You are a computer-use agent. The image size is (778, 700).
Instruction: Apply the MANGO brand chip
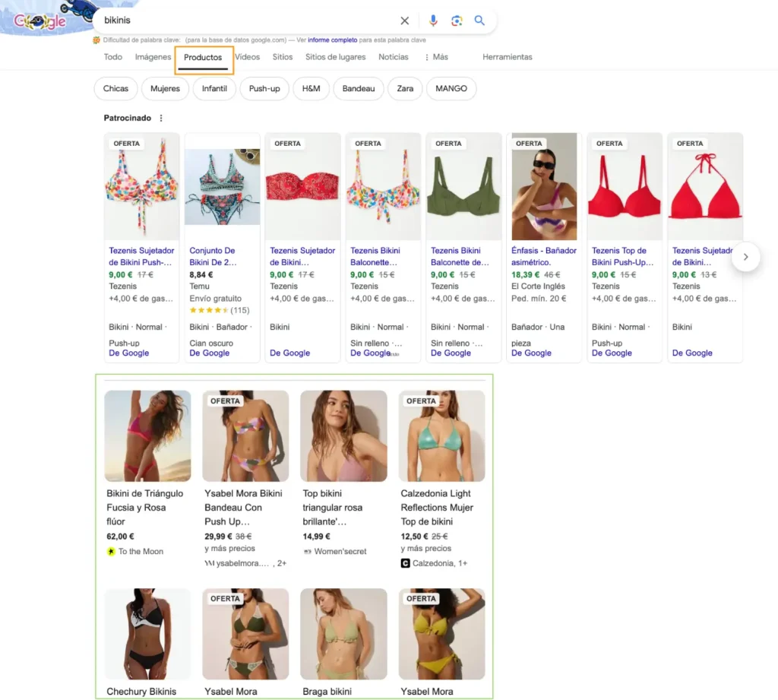tap(451, 88)
